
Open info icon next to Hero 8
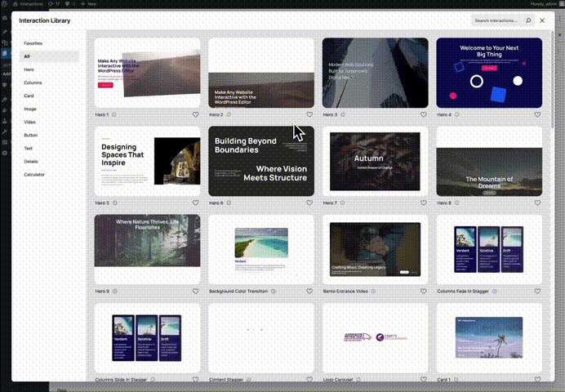[x=456, y=203]
